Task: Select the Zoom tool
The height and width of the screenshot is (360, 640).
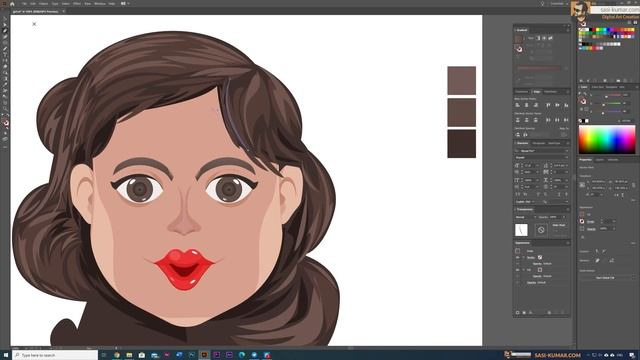Action: pyautogui.click(x=5, y=108)
